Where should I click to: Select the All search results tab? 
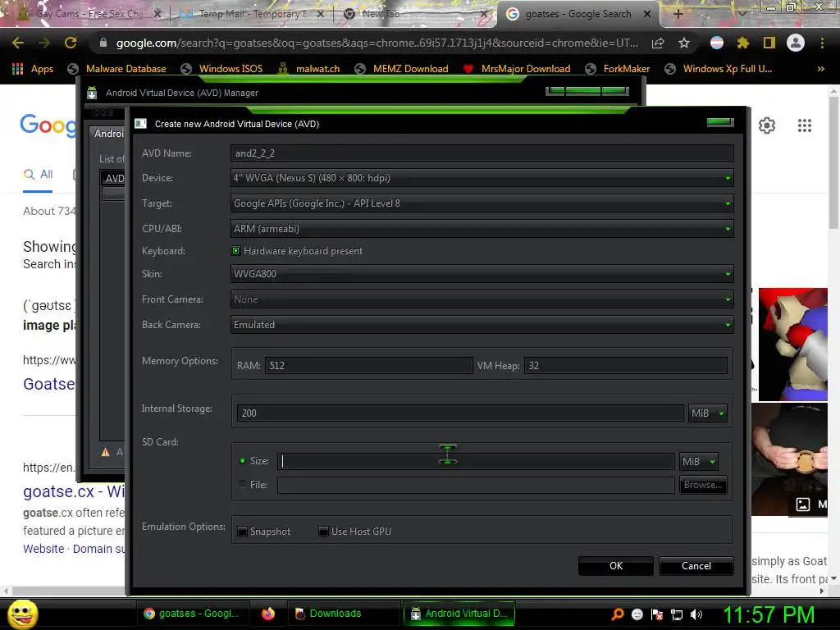click(x=38, y=174)
